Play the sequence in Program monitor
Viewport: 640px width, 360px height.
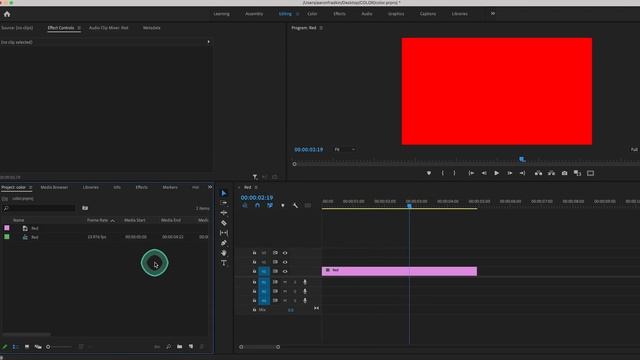(496, 173)
